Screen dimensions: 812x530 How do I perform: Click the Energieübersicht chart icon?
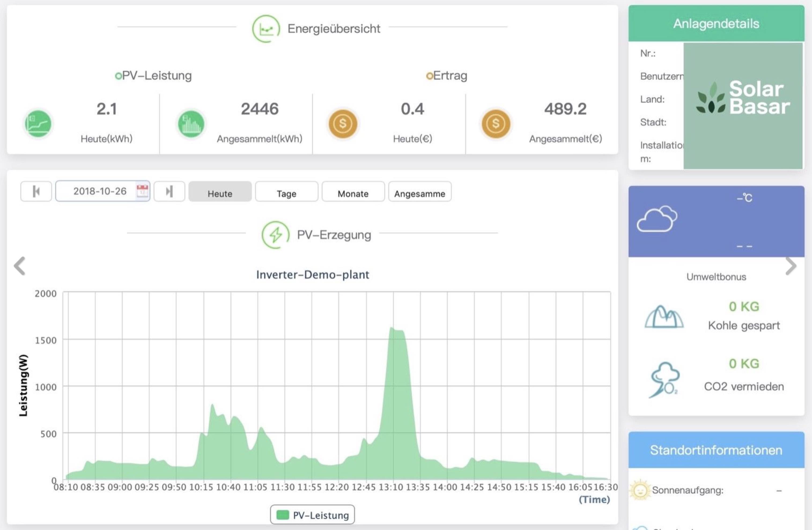[x=266, y=29]
